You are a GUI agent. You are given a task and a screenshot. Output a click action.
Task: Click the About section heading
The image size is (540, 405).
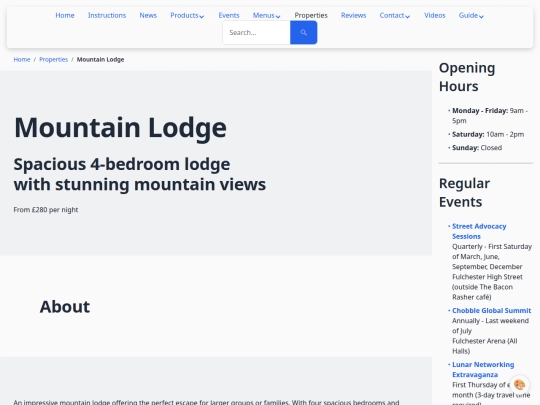[x=65, y=307]
